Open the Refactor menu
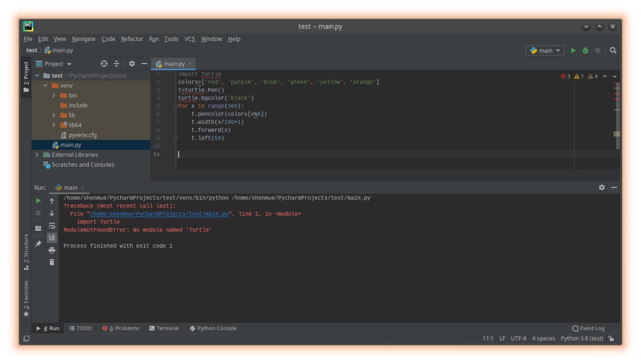The height and width of the screenshot is (364, 641). pos(132,39)
